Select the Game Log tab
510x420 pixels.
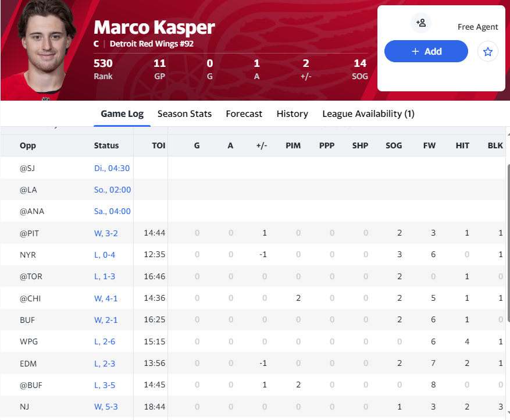(x=122, y=114)
